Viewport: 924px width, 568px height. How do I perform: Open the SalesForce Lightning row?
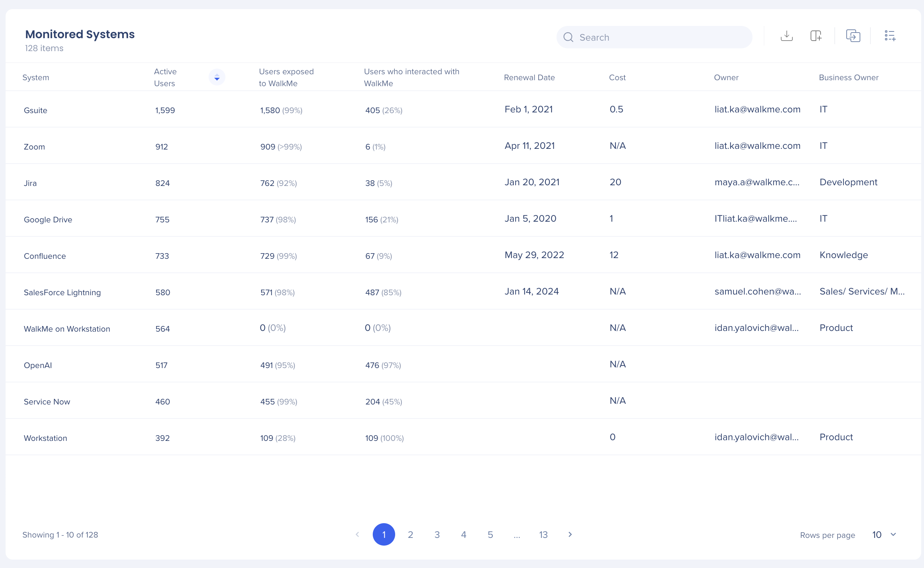click(x=62, y=292)
